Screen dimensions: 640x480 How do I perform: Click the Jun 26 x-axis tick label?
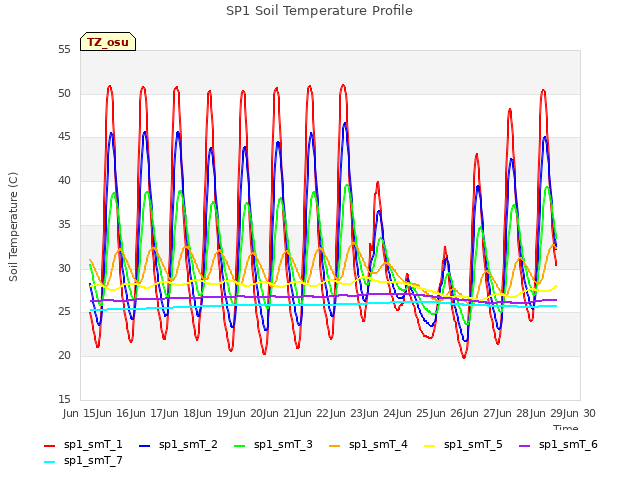coord(447,413)
